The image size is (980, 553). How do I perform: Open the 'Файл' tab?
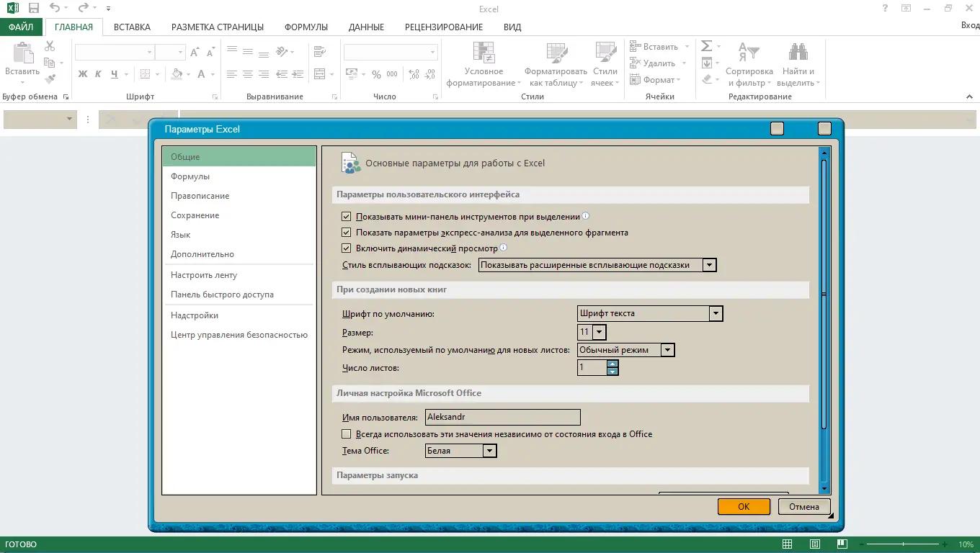[22, 27]
